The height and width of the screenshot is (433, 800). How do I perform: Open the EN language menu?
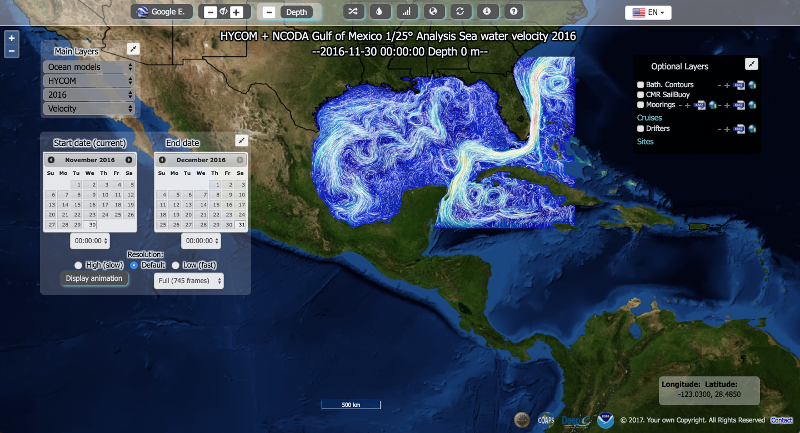[648, 13]
